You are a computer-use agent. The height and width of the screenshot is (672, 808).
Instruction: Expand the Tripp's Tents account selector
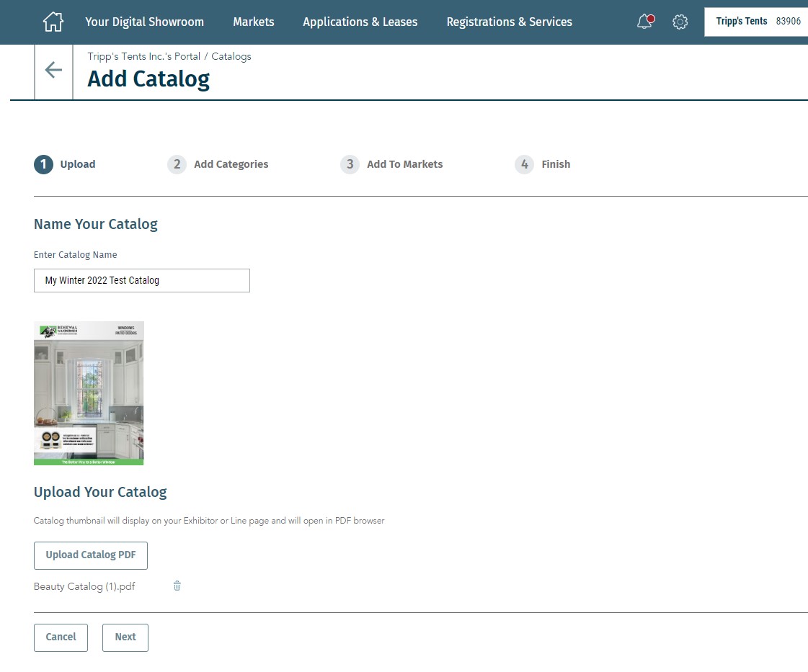[x=757, y=22]
